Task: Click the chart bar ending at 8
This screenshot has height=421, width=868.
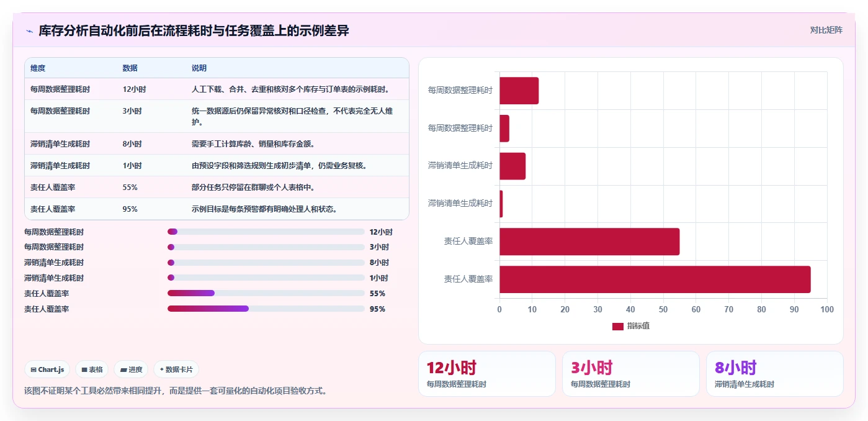Action: click(x=512, y=166)
